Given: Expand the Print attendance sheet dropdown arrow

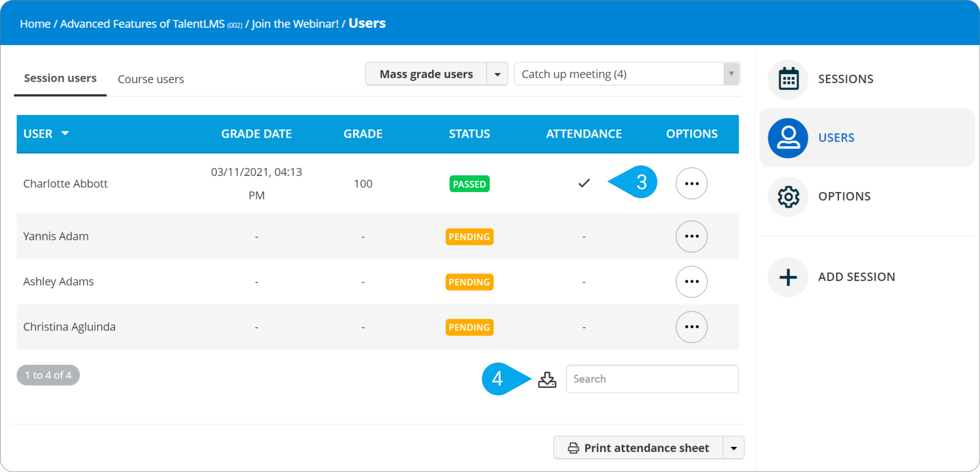Looking at the screenshot, I should [x=734, y=448].
